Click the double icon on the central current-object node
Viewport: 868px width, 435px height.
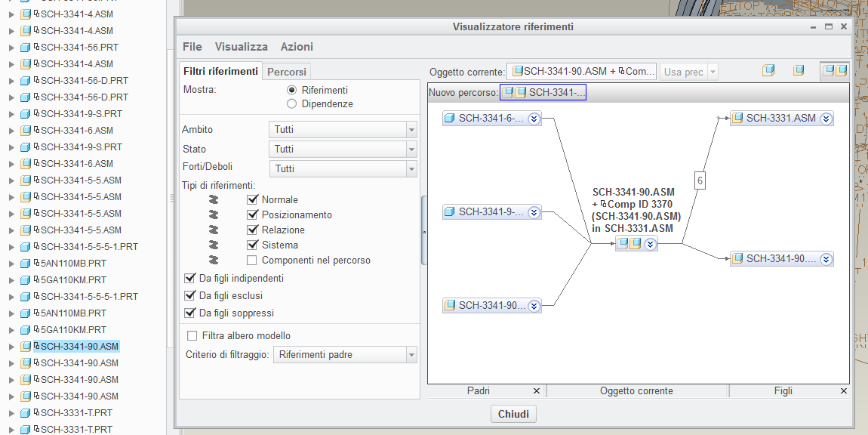(x=629, y=243)
